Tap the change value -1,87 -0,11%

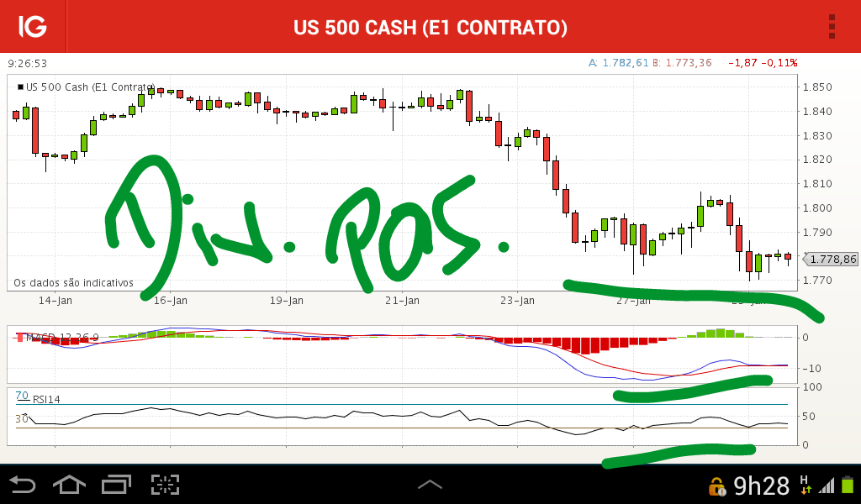(x=763, y=63)
